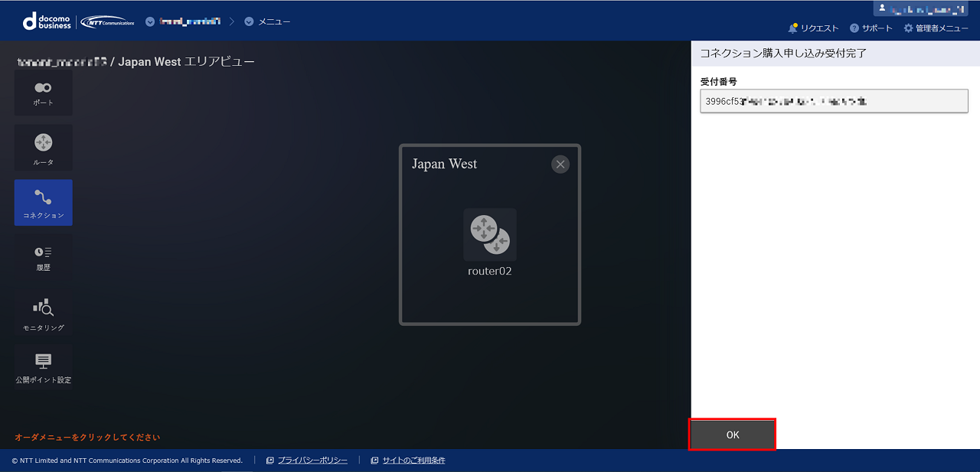Screen dimensions: 980x472
Task: Open the コネクション (Connection) sidebar icon
Action: tap(43, 203)
